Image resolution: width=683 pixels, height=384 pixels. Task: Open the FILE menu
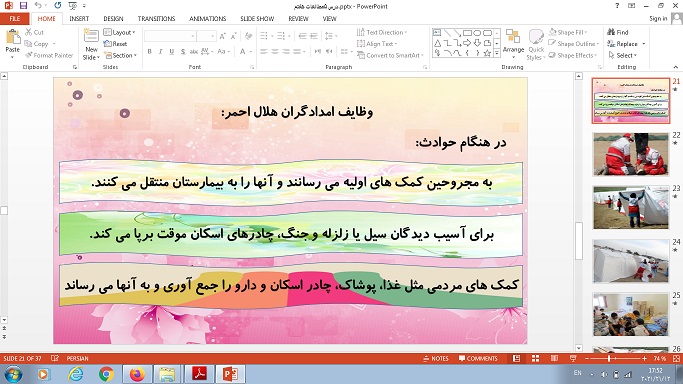pyautogui.click(x=15, y=19)
